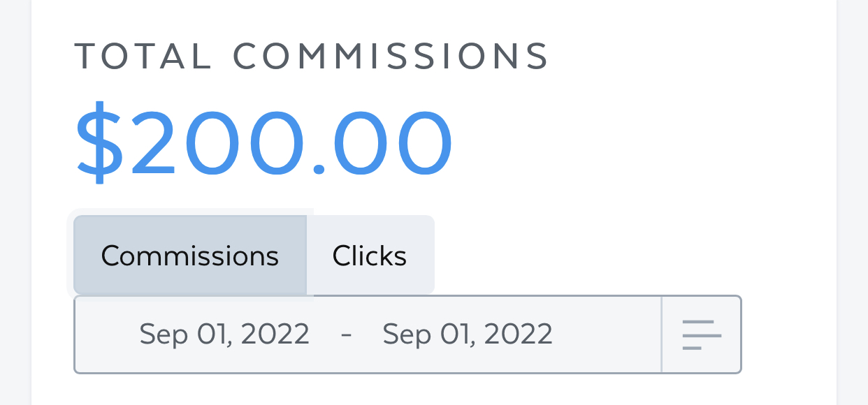Switch to the Clicks tab
The image size is (868, 405).
[370, 256]
